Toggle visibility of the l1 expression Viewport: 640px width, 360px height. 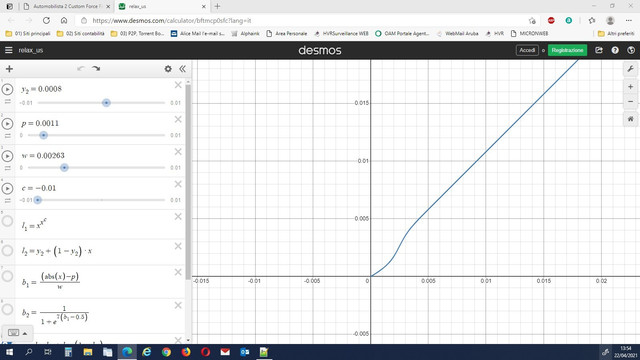7,221
